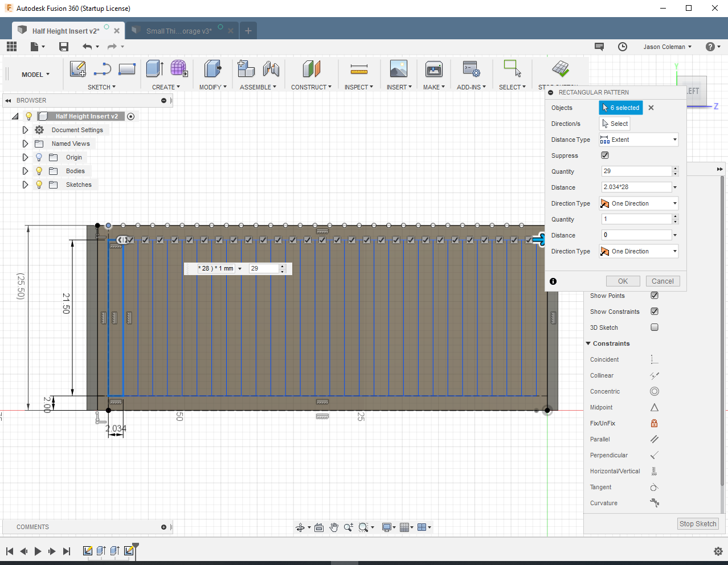Select the Coincident constraint icon

pos(654,359)
